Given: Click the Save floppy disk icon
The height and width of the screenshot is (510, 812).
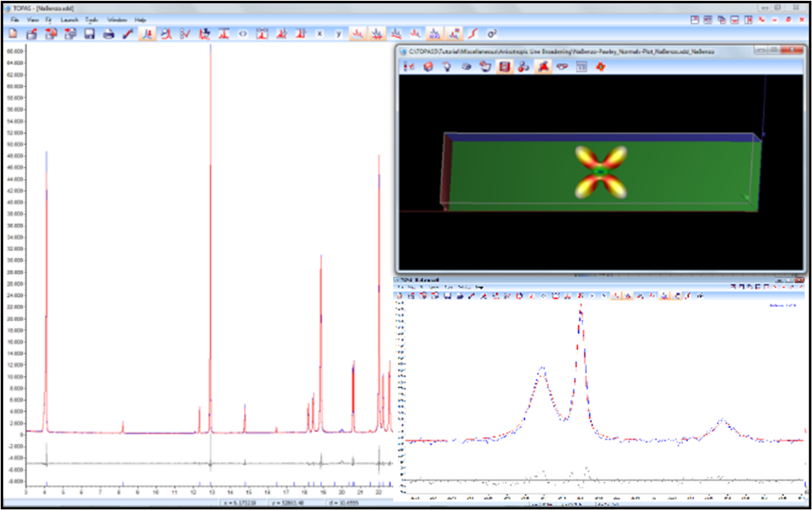Looking at the screenshot, I should [x=89, y=34].
